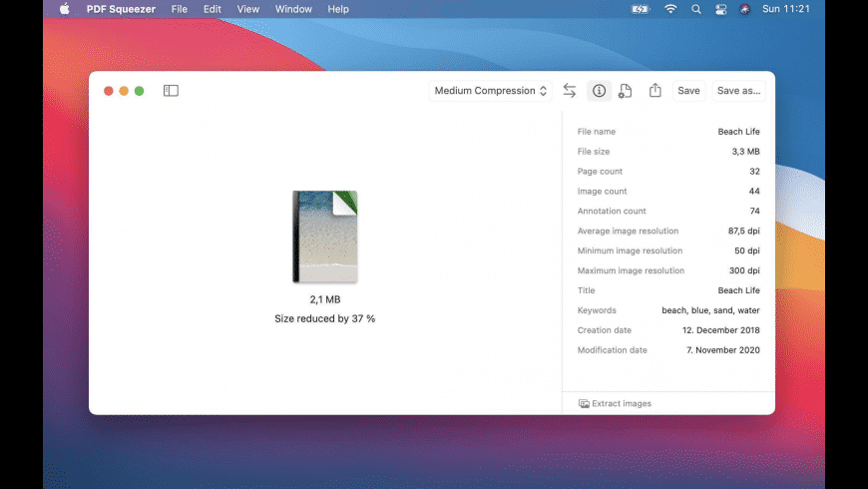Open the Medium Compression dropdown
The image size is (868, 489).
(491, 91)
